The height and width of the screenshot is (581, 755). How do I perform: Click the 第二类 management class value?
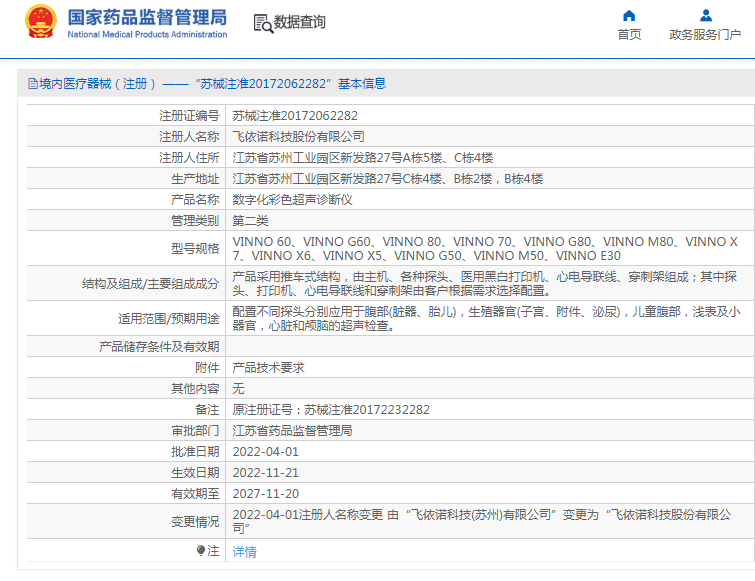(x=250, y=221)
